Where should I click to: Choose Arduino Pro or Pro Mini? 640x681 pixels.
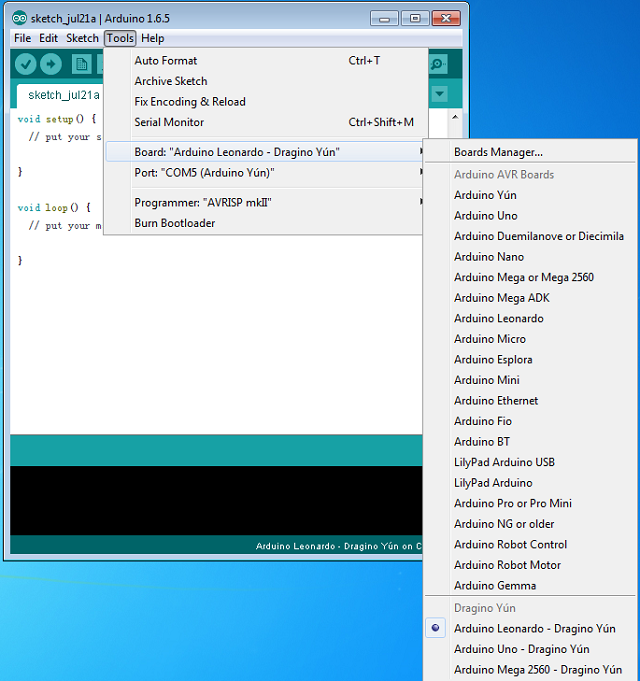530,503
